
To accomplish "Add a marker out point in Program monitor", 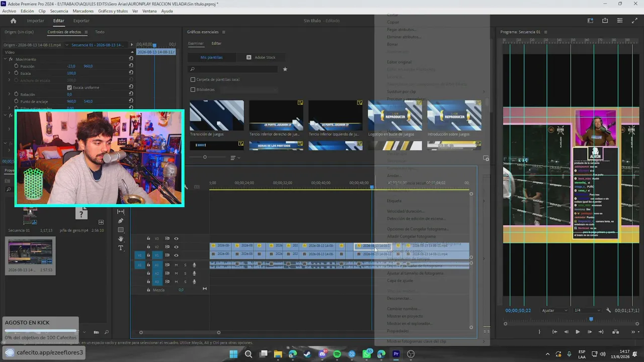I will coord(539,332).
